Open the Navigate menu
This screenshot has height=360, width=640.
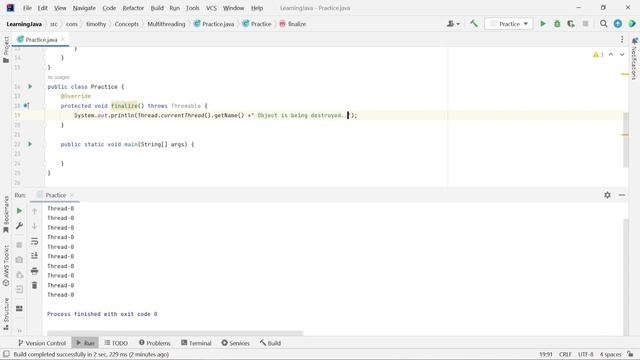pos(84,8)
